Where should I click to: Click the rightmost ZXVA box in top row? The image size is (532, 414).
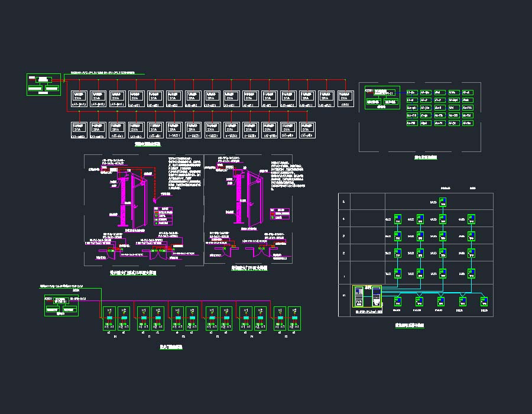tap(345, 98)
